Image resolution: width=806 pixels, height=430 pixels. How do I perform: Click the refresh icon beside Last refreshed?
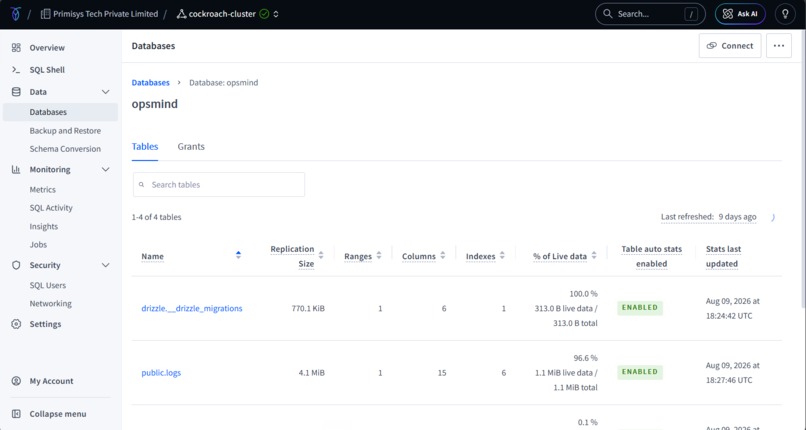773,217
